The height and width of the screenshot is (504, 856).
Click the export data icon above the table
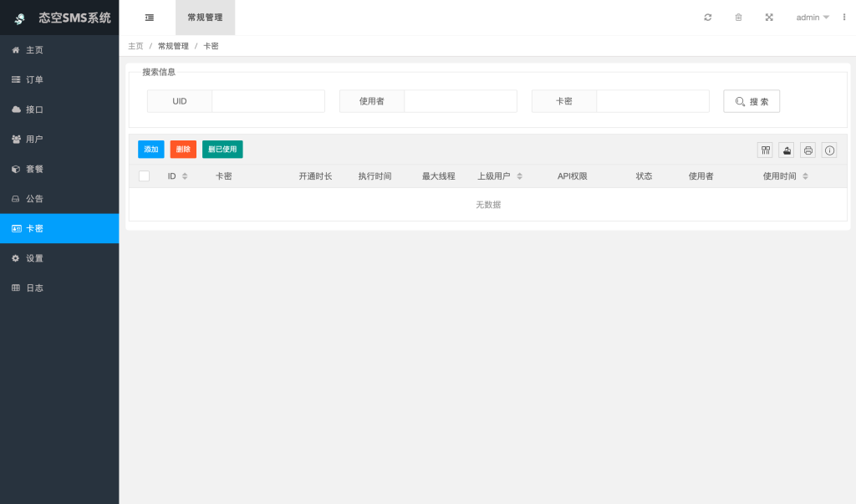(x=787, y=150)
